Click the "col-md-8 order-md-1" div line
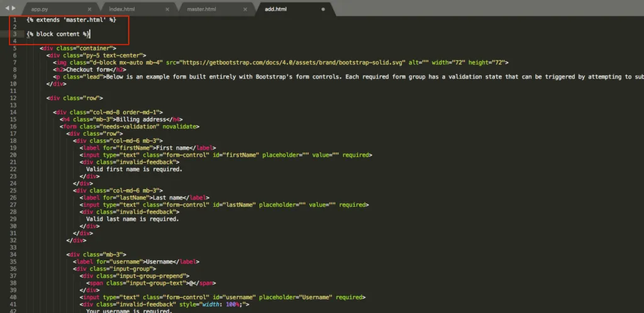This screenshot has width=644, height=313. [x=108, y=113]
